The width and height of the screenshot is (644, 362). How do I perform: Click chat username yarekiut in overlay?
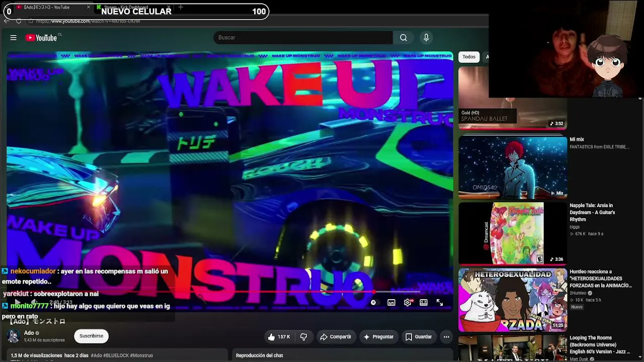pos(16,294)
